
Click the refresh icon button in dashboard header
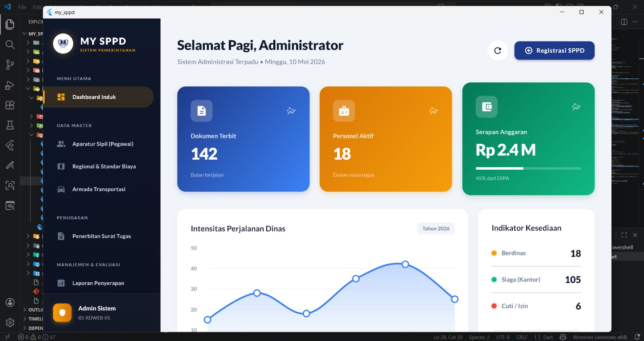[x=497, y=50]
